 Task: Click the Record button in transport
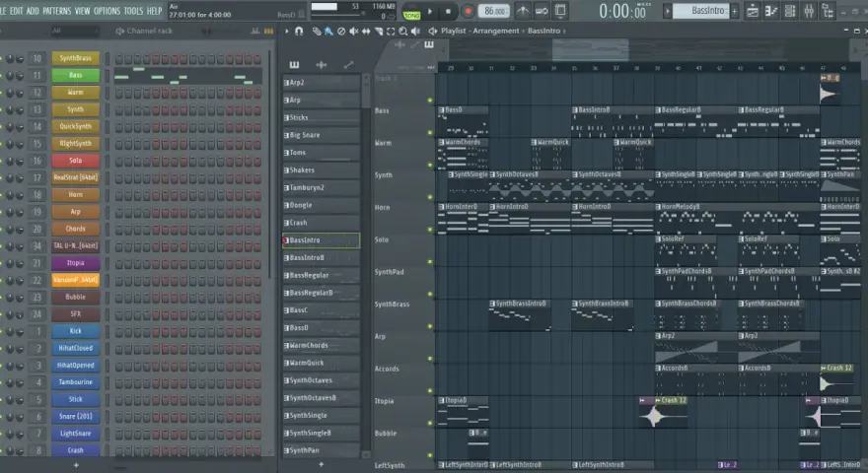point(468,11)
